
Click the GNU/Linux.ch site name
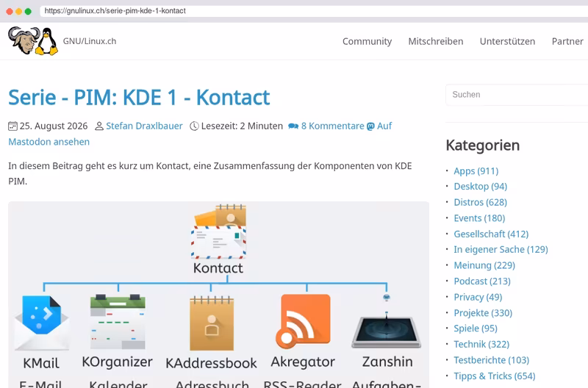tap(90, 41)
